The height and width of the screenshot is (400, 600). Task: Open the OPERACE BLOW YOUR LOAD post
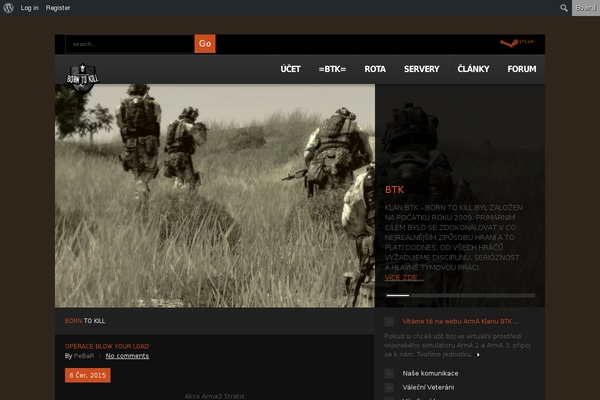(x=107, y=346)
